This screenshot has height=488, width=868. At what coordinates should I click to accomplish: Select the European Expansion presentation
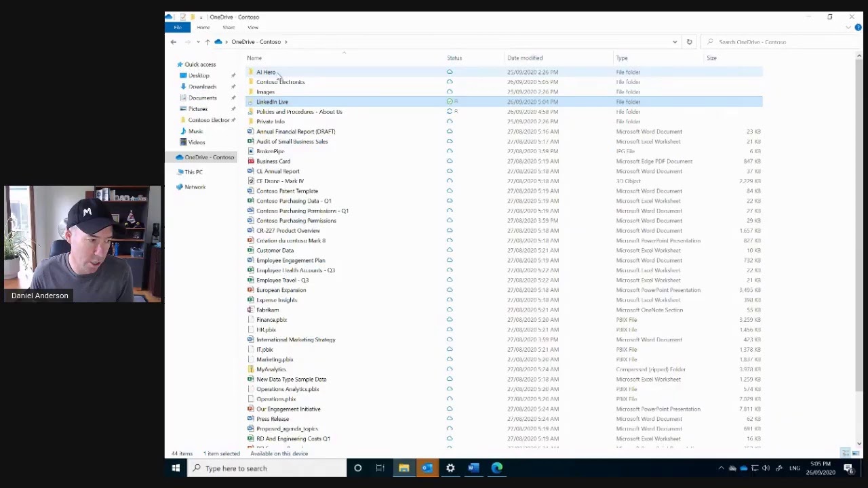281,290
